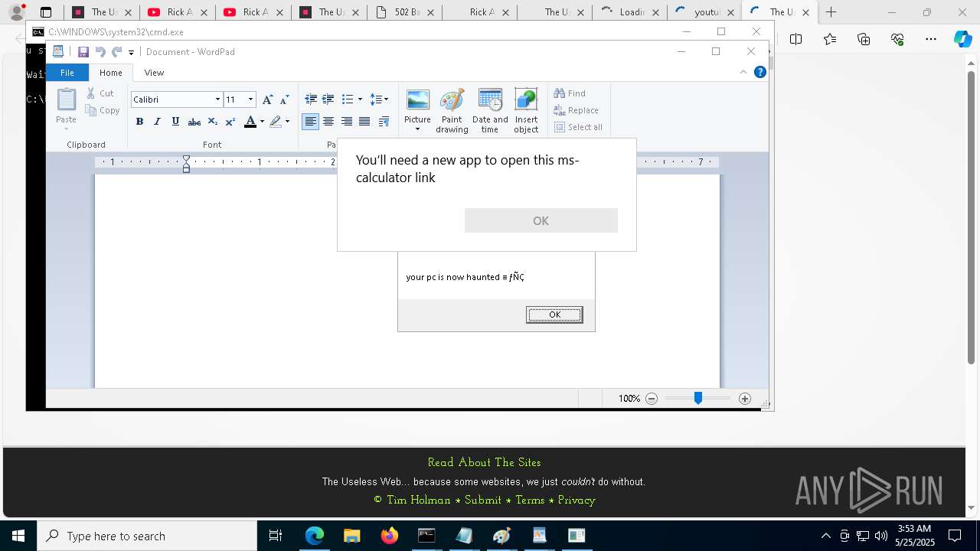This screenshot has width=980, height=551.
Task: Open the text color dropdown arrow
Action: pos(262,122)
